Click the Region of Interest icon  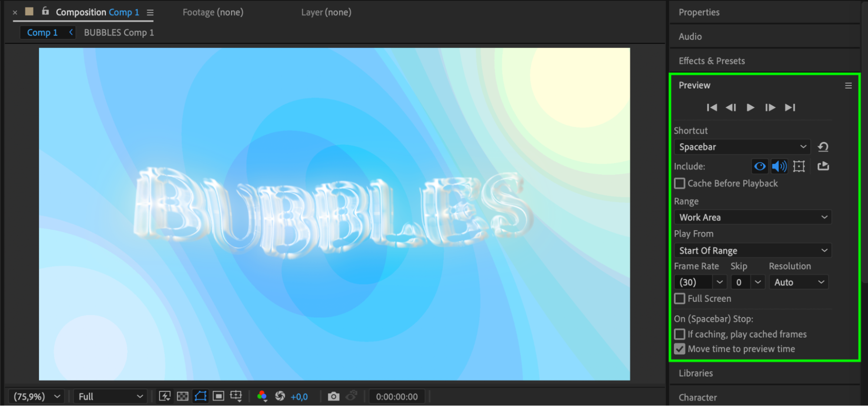coord(218,396)
